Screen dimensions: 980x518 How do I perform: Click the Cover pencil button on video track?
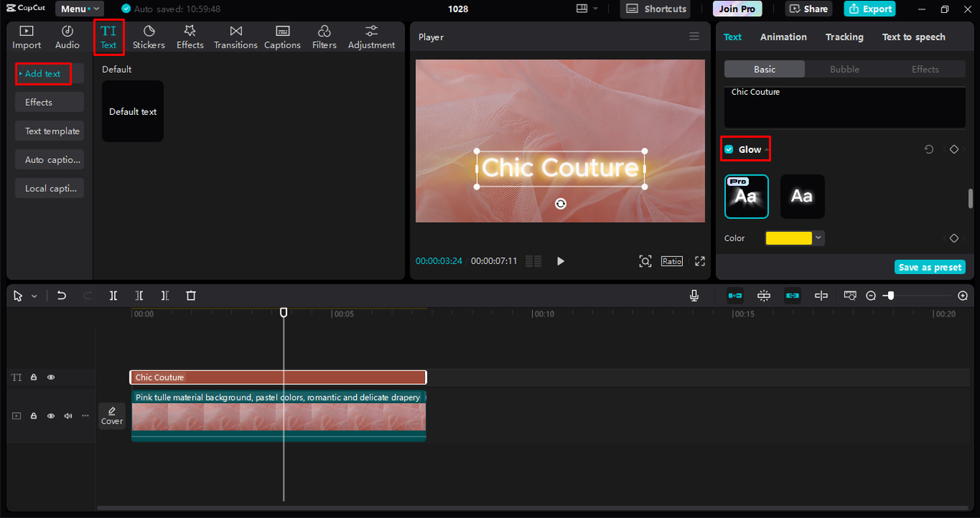click(x=112, y=415)
